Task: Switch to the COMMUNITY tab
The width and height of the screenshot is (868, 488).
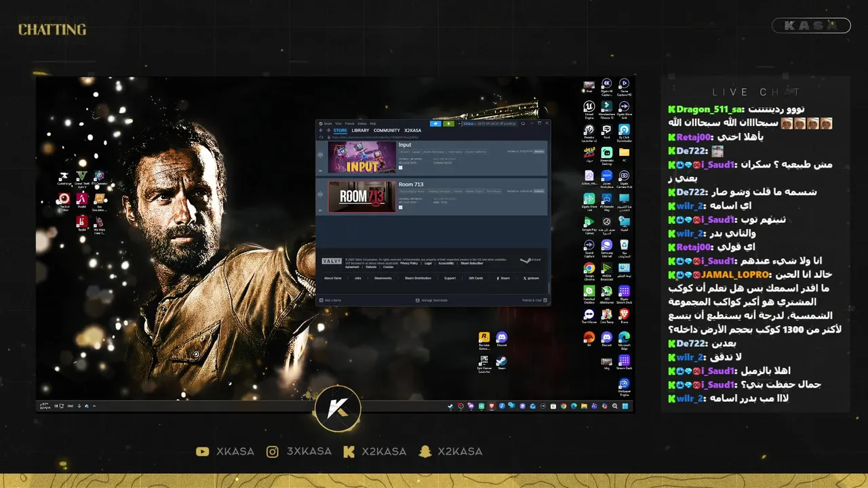Action: click(387, 130)
